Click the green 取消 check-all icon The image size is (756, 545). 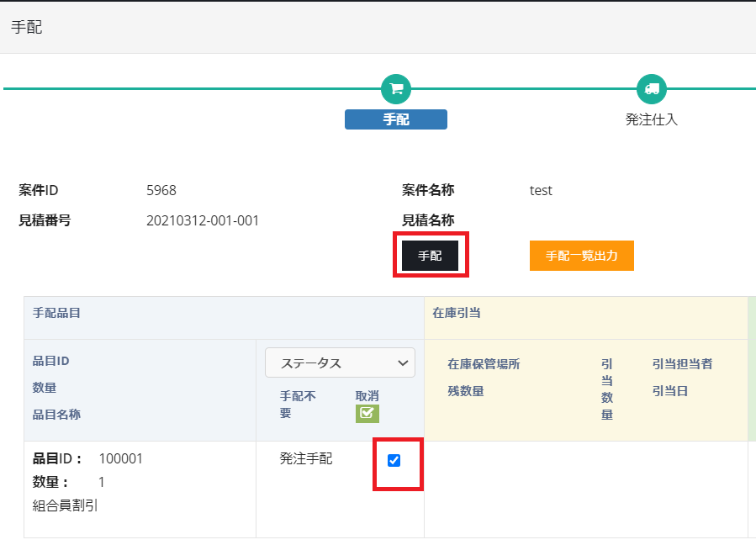pos(367,413)
